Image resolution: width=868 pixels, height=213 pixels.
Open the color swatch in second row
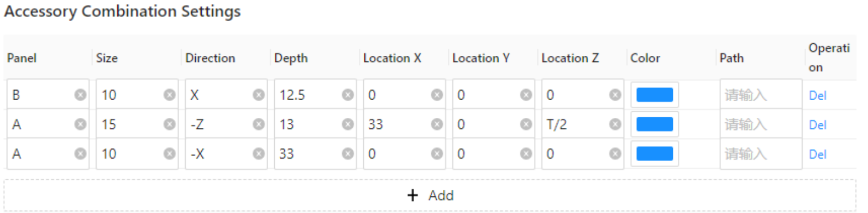click(655, 124)
